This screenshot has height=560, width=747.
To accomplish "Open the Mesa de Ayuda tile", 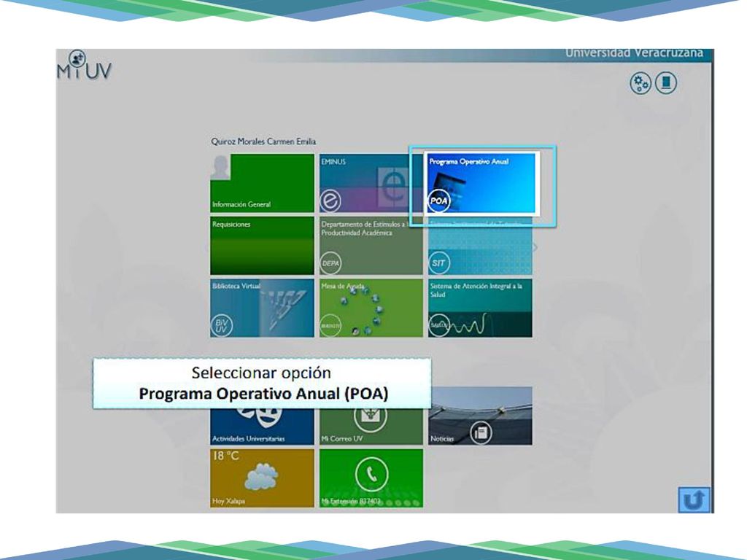I will (371, 308).
